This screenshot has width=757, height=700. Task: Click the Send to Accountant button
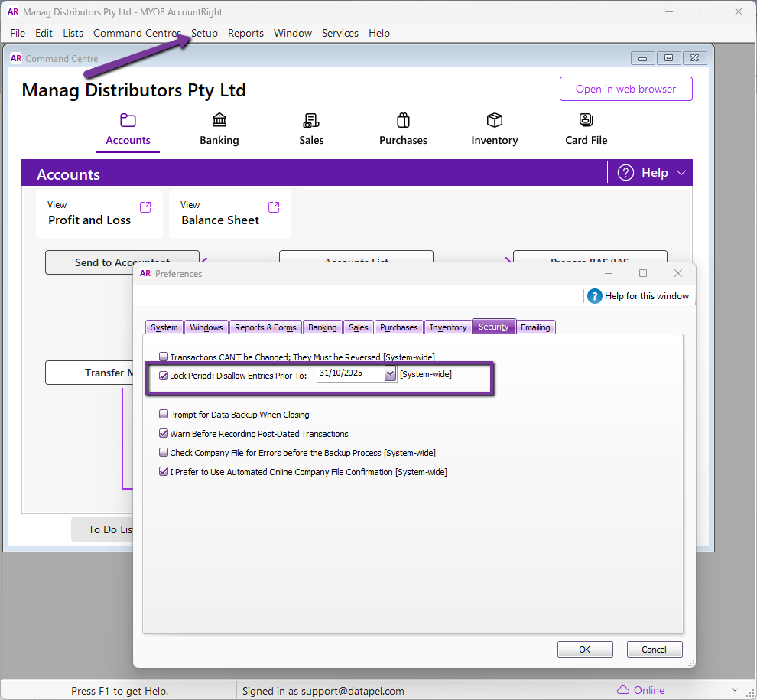pyautogui.click(x=122, y=262)
